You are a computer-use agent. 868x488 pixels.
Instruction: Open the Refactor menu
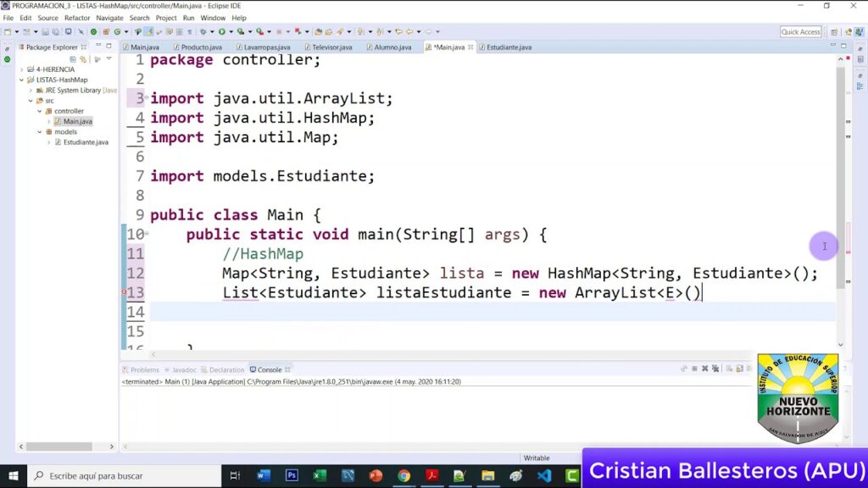[x=76, y=18]
